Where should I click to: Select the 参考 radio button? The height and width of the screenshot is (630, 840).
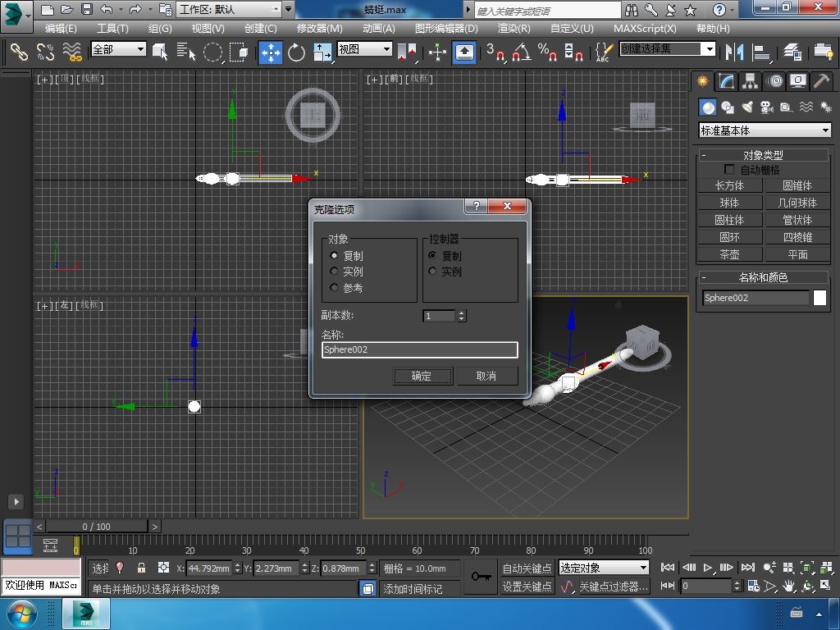pyautogui.click(x=335, y=288)
